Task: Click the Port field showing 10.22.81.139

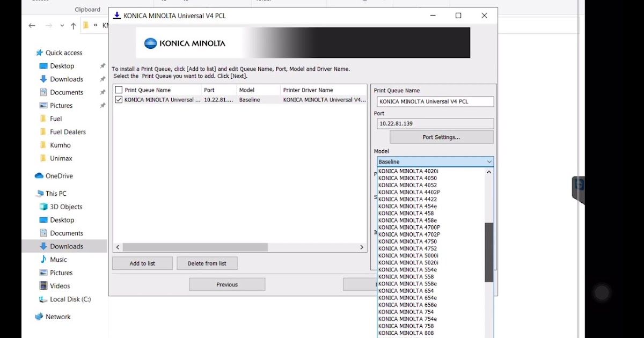Action: click(x=435, y=123)
